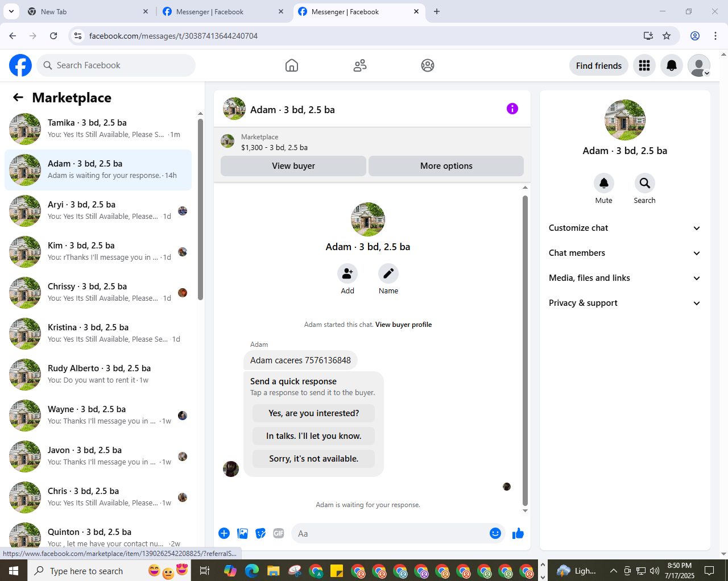This screenshot has height=581, width=728.
Task: Open the Friends icon in top navigation
Action: [x=360, y=65]
